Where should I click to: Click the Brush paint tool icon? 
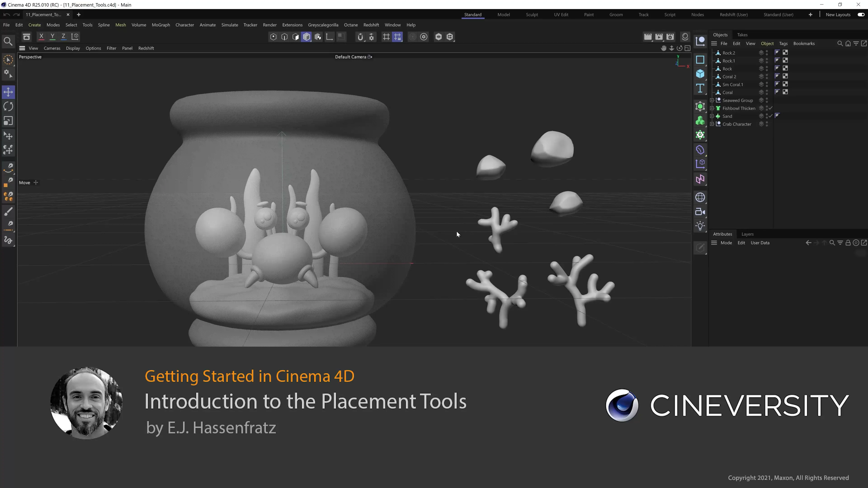pyautogui.click(x=8, y=211)
